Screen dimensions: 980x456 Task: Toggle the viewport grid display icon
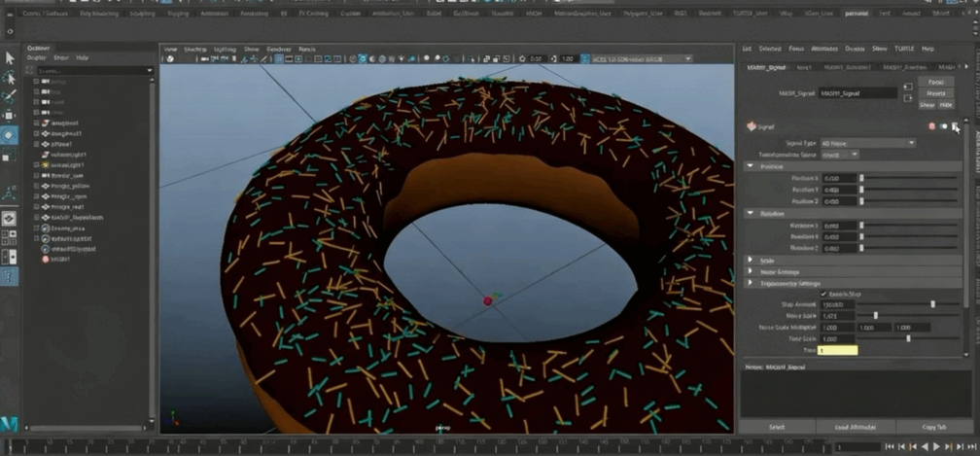click(279, 58)
